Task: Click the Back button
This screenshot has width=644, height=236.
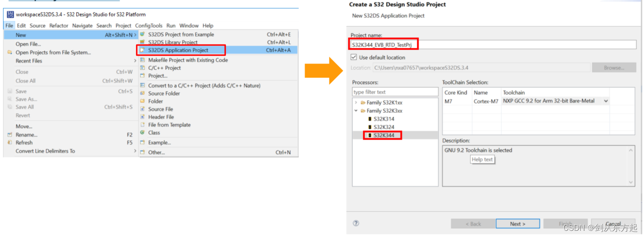Action: tap(473, 224)
